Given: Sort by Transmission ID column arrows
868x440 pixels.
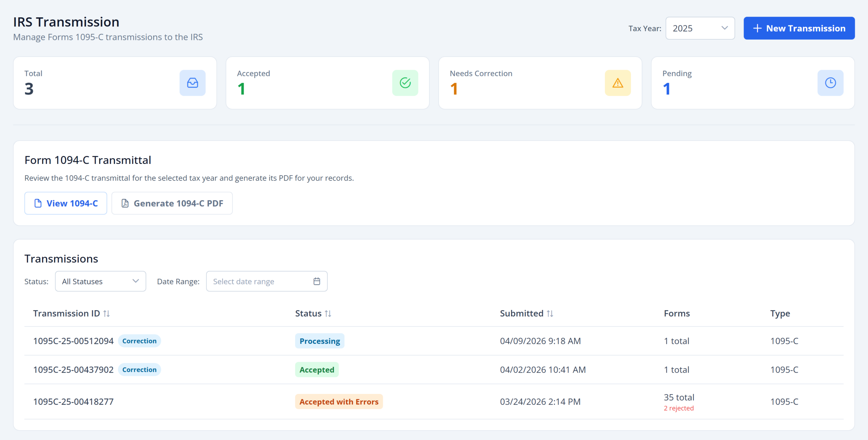Looking at the screenshot, I should pos(106,314).
